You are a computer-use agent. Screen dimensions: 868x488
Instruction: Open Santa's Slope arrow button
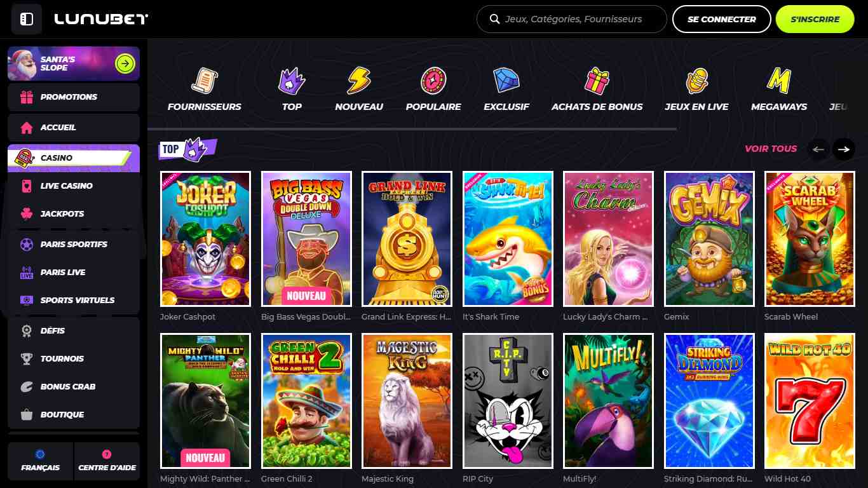point(125,64)
